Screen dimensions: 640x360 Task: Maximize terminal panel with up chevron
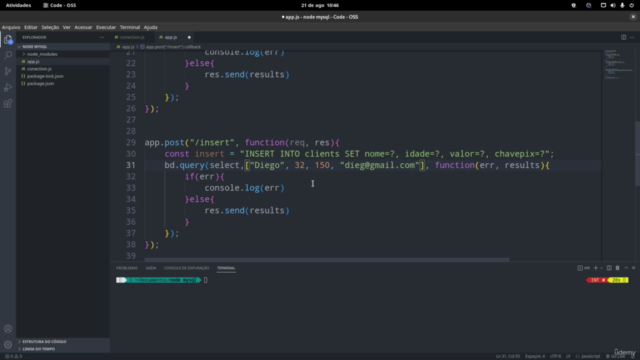click(626, 268)
